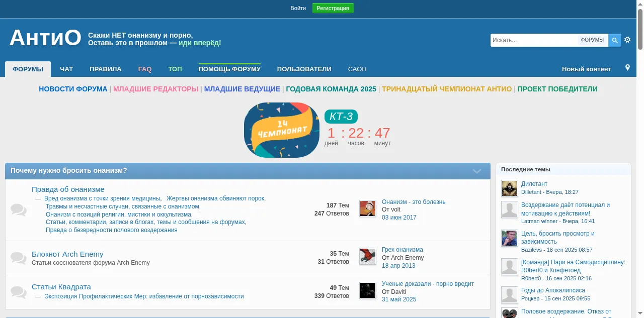Switch to the ФОРУМЫ tab

(x=28, y=69)
